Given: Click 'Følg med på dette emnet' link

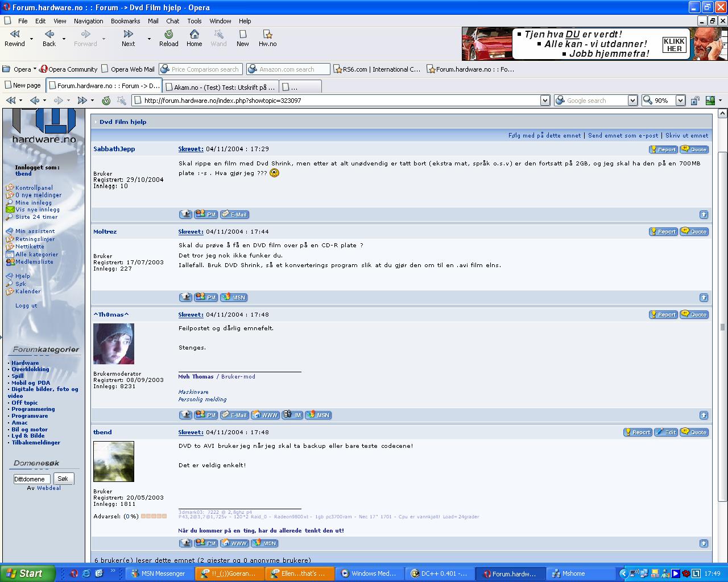Looking at the screenshot, I should [x=545, y=135].
